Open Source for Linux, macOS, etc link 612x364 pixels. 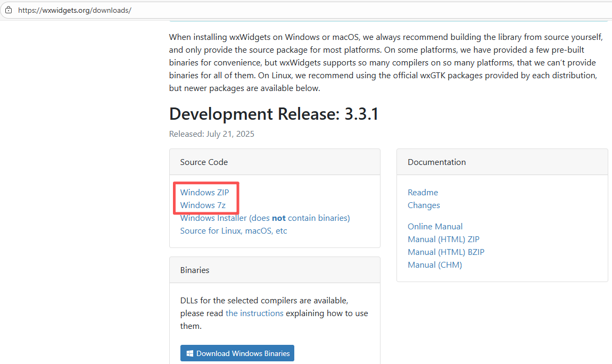[x=234, y=231]
